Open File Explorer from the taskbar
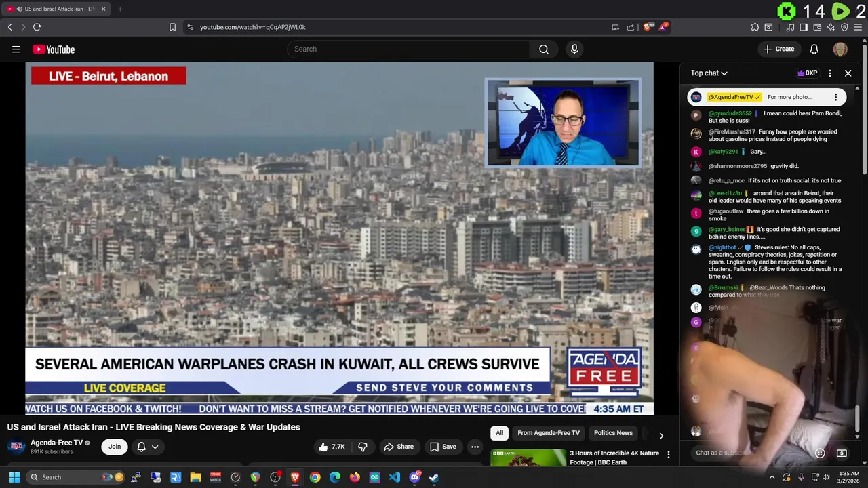The height and width of the screenshot is (488, 868). [195, 477]
